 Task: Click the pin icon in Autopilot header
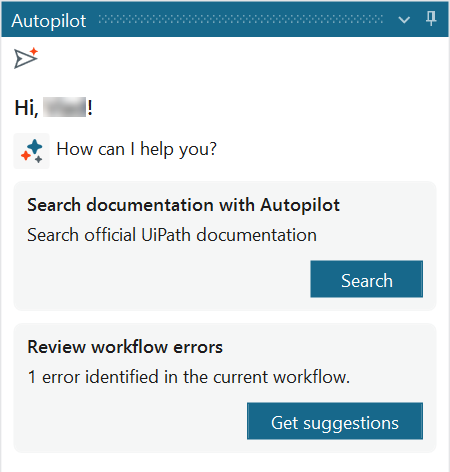pyautogui.click(x=431, y=19)
